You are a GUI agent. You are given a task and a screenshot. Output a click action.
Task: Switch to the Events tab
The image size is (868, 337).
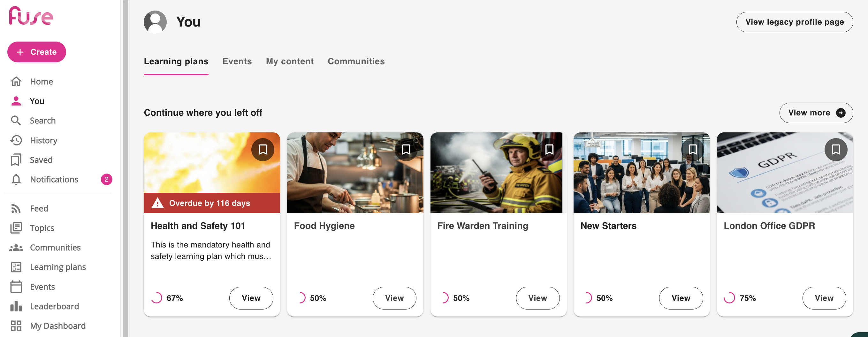click(237, 61)
